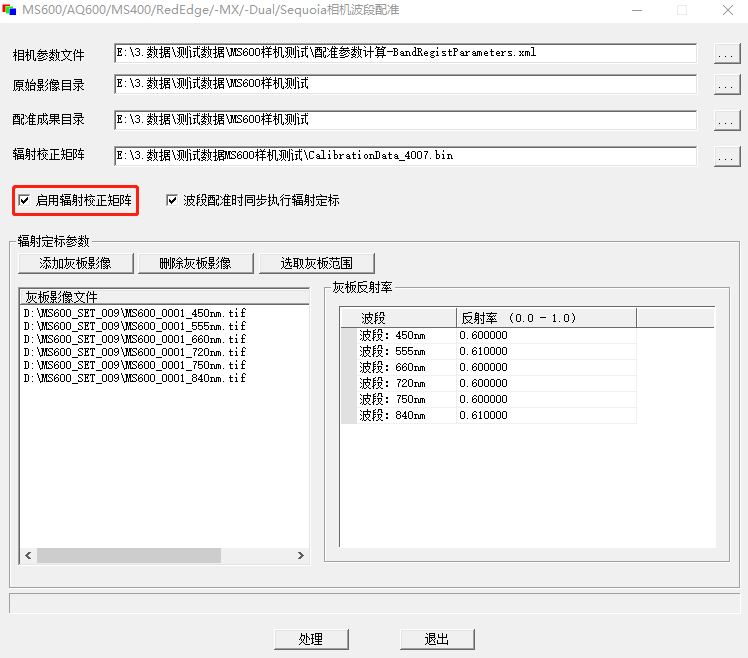The height and width of the screenshot is (658, 748).
Task: Browse for the 辐射校正矩阵 file
Action: pyautogui.click(x=727, y=157)
